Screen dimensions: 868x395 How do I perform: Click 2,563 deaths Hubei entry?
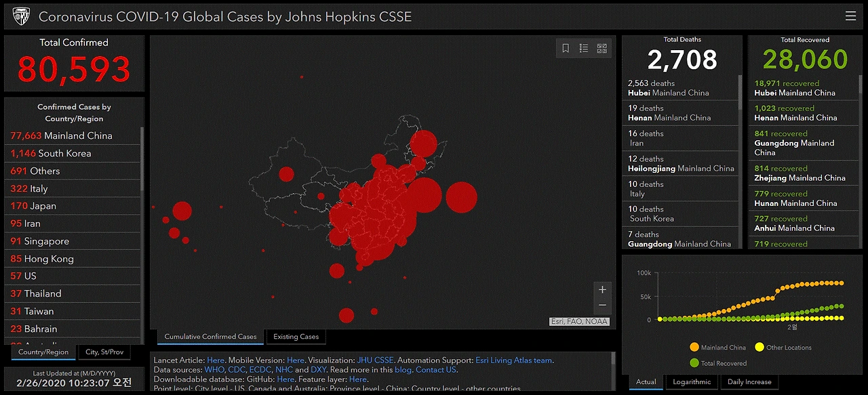tap(680, 88)
